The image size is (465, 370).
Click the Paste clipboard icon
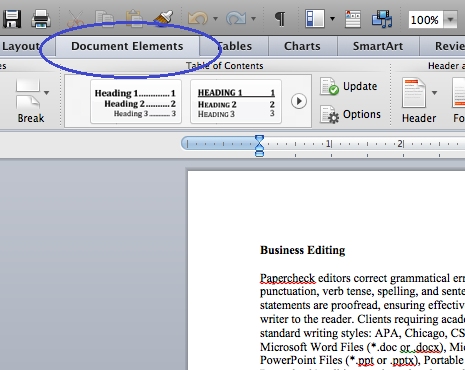(x=134, y=19)
